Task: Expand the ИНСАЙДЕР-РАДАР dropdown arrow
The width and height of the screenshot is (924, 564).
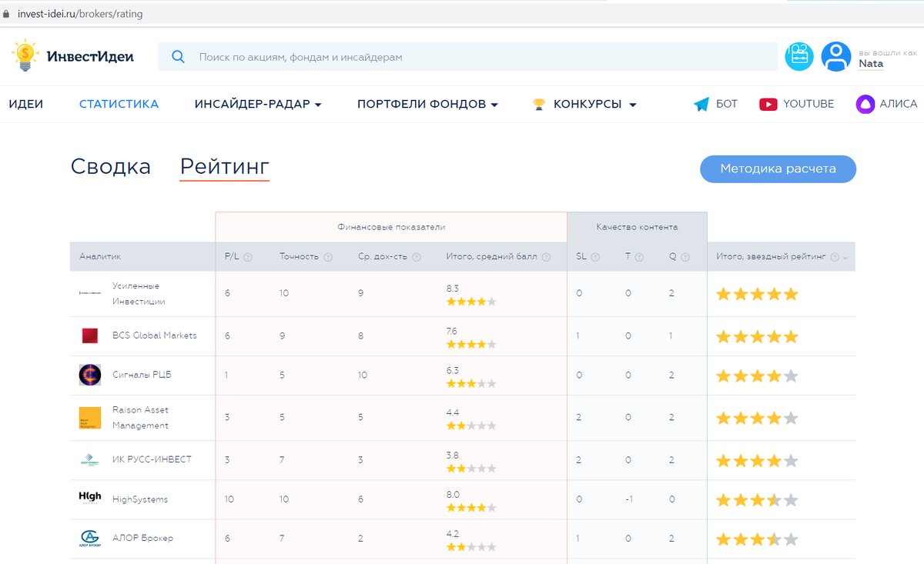Action: 318,105
